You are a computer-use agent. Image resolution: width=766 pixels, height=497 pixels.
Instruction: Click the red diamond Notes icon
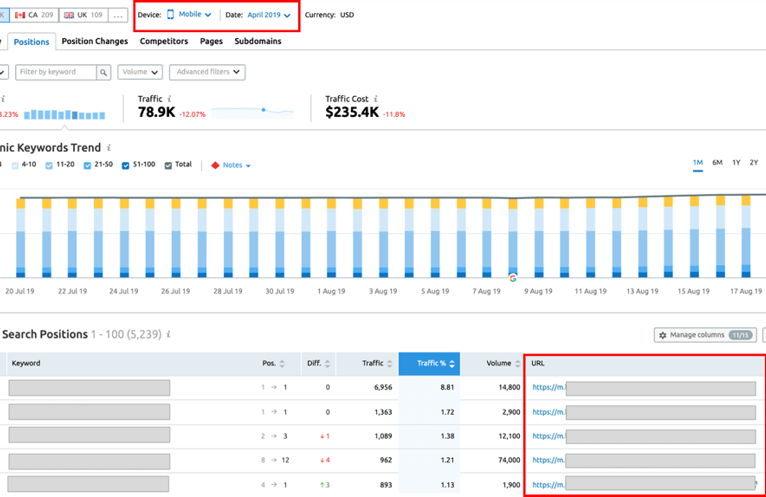click(x=214, y=165)
